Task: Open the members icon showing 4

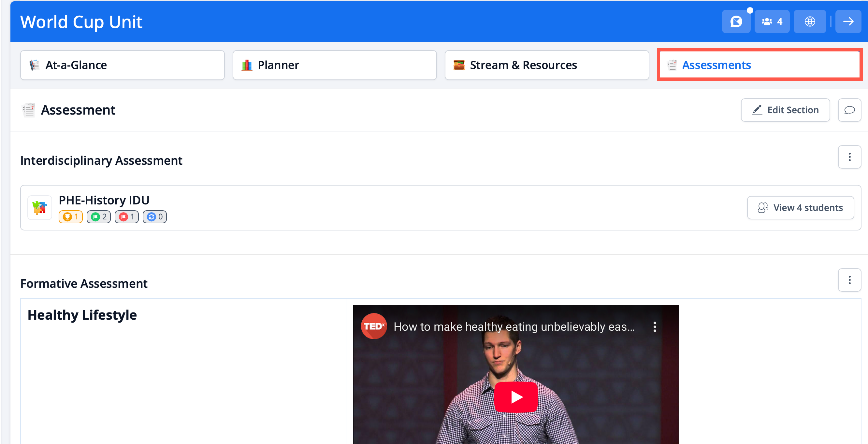Action: click(772, 21)
